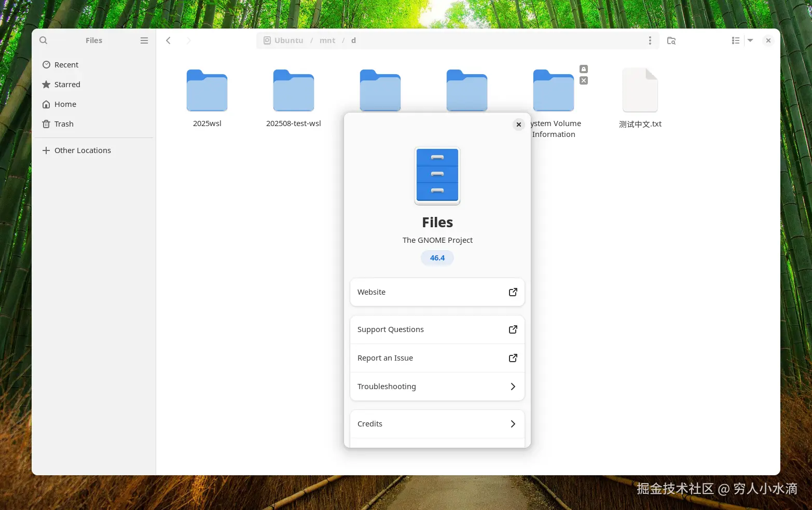
Task: Click the lock emblem on System Volume folder
Action: coord(584,69)
